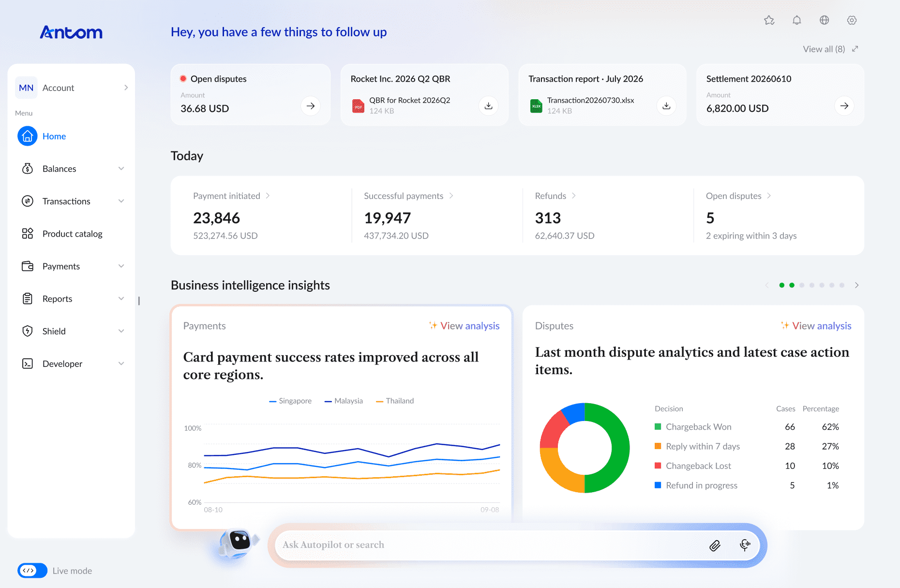Expand the Payments menu chevron
This screenshot has height=588, width=900.
(x=121, y=266)
